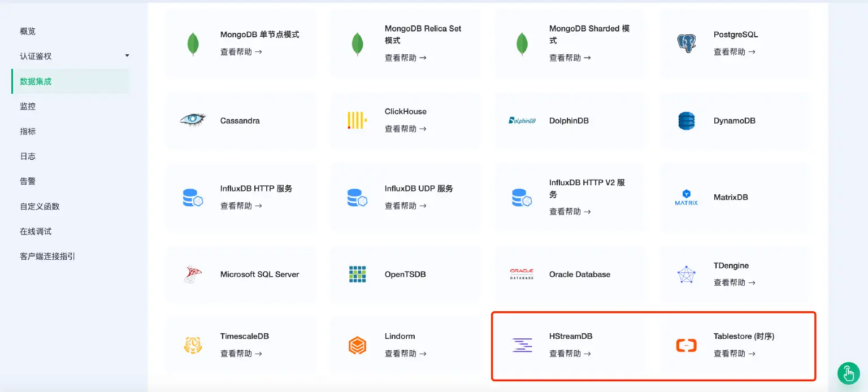Click the TDengine logo icon

tap(685, 273)
